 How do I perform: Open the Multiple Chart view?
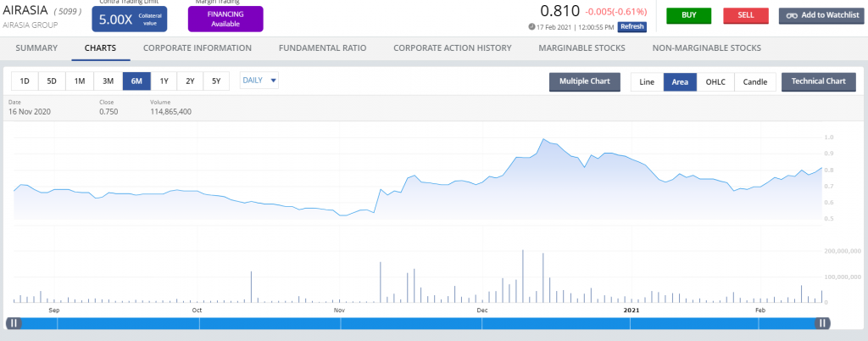point(585,82)
